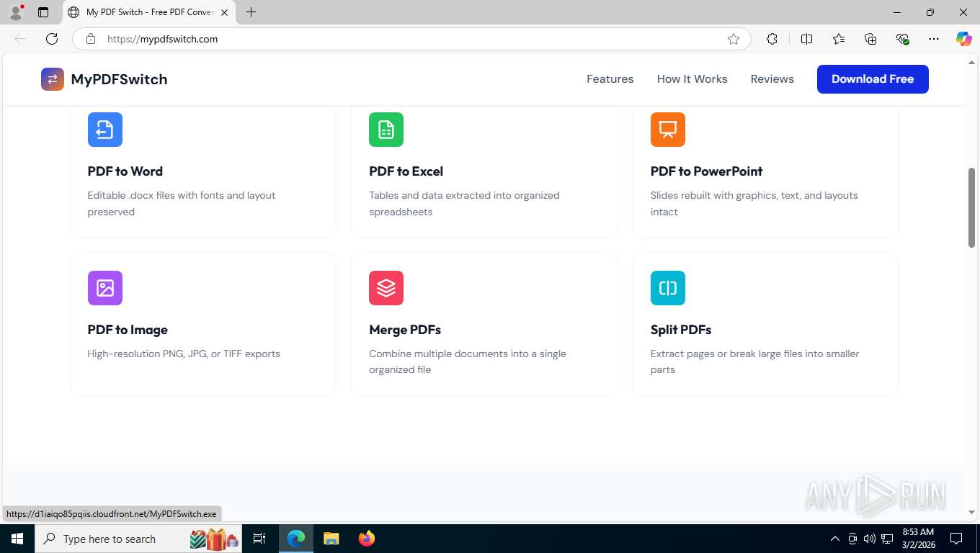Click the taskbar search box

coord(140,539)
